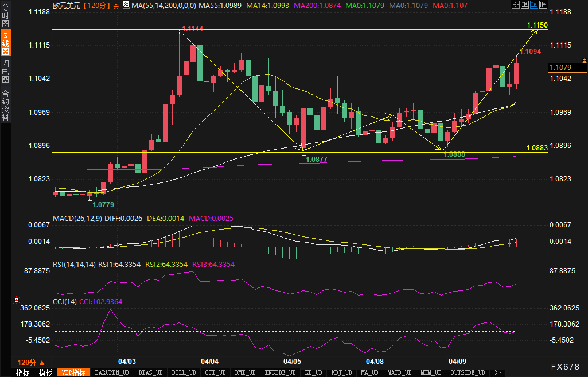The image size is (588, 377).
Task: Click the jump-to-chart-start axis icon
Action: 525,5
